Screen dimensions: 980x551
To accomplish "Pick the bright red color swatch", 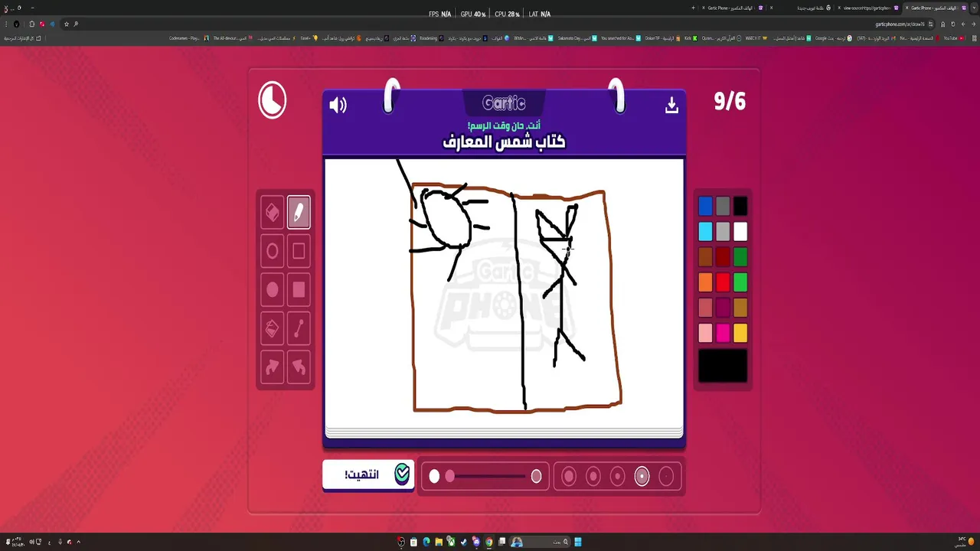I will tap(723, 282).
